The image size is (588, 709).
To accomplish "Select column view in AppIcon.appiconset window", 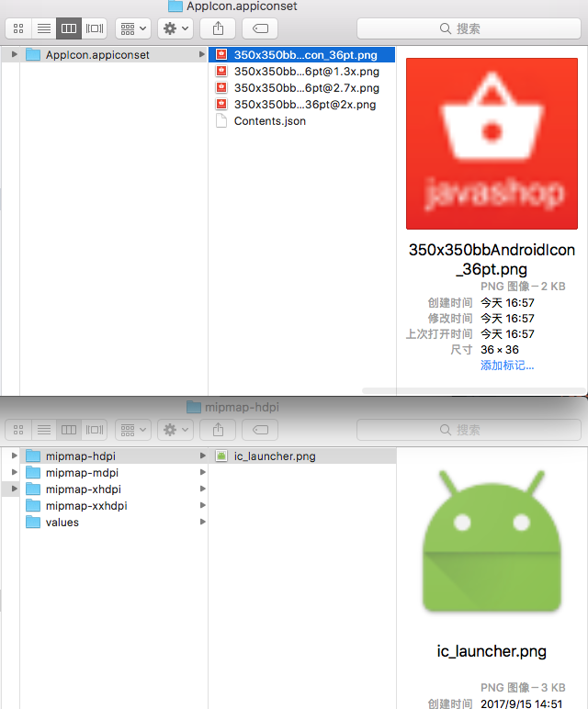I will click(x=69, y=28).
